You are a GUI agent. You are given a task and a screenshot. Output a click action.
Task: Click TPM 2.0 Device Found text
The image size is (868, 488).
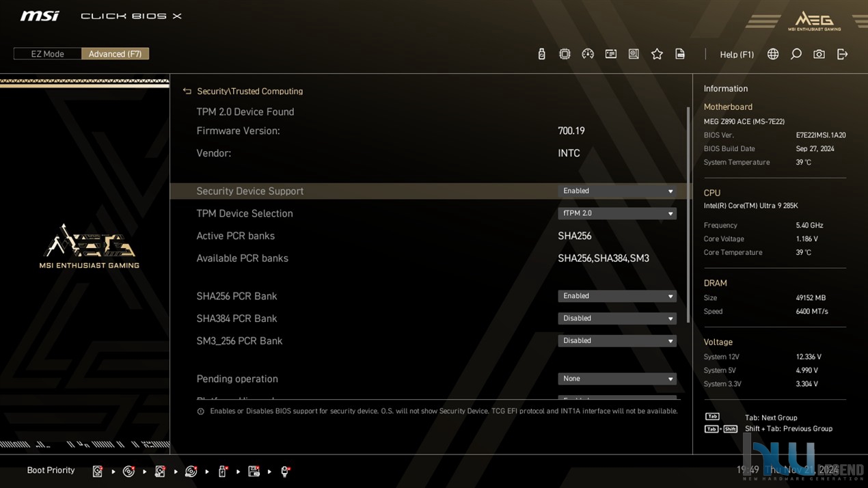245,111
